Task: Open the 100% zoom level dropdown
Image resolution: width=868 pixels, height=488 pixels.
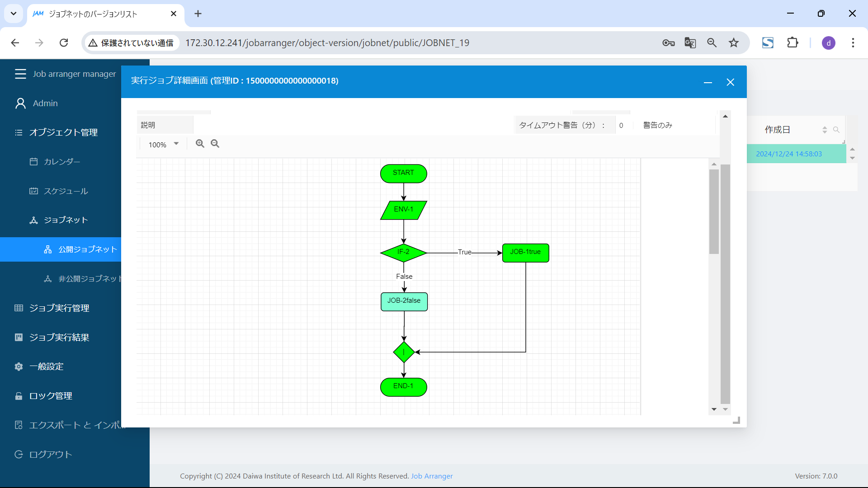Action: (x=164, y=145)
